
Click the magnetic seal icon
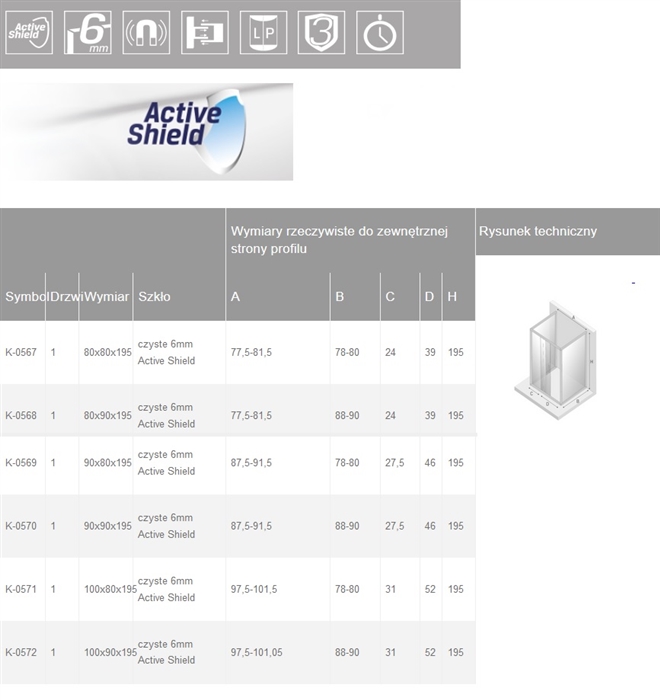[x=146, y=33]
